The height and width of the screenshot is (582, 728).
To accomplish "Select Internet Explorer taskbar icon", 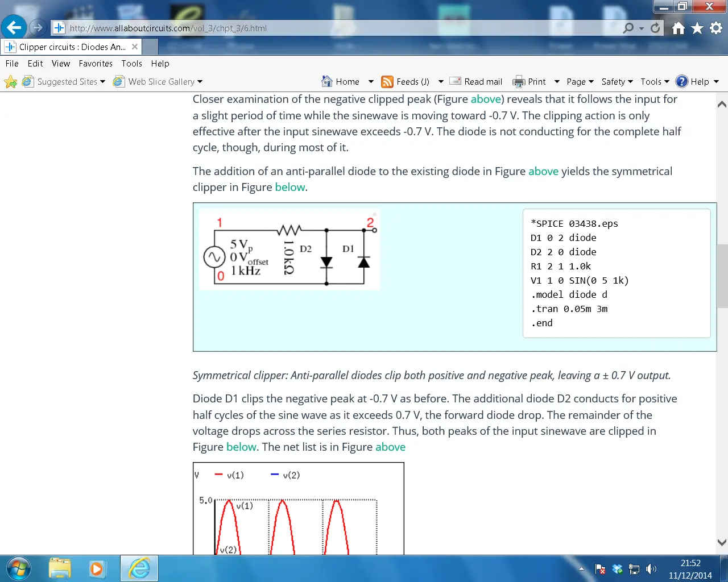I will [139, 568].
